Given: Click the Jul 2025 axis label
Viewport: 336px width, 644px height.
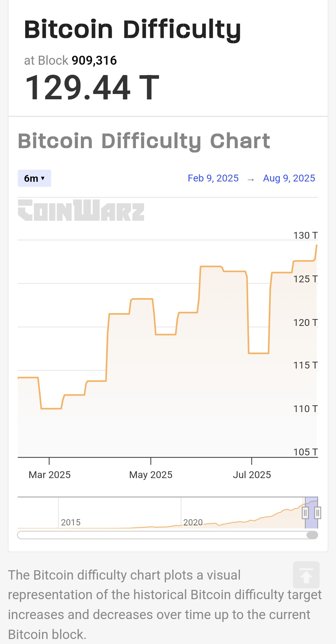Looking at the screenshot, I should (252, 475).
